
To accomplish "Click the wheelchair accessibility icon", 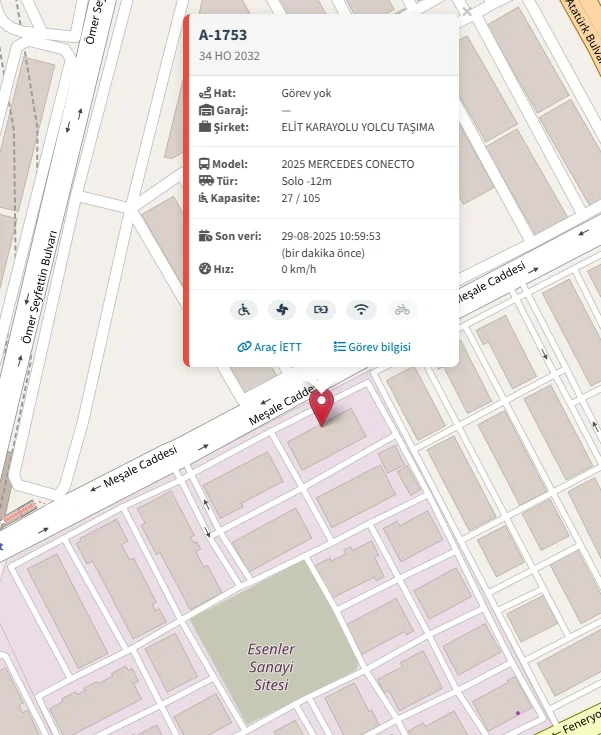I will point(244,310).
